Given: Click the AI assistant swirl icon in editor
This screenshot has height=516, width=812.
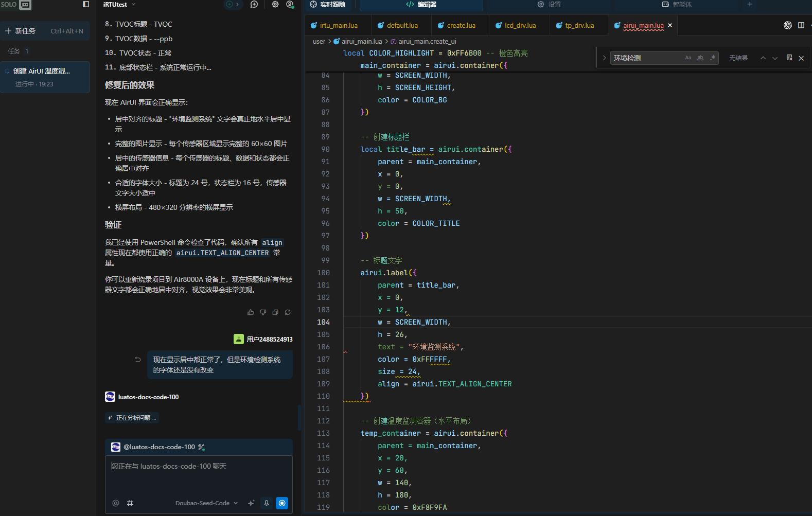Looking at the screenshot, I should [x=788, y=25].
